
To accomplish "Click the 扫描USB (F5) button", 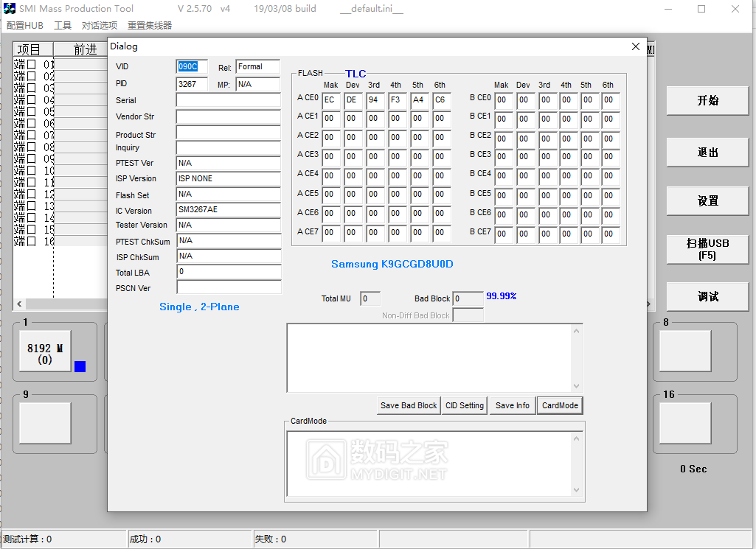I will [x=707, y=250].
